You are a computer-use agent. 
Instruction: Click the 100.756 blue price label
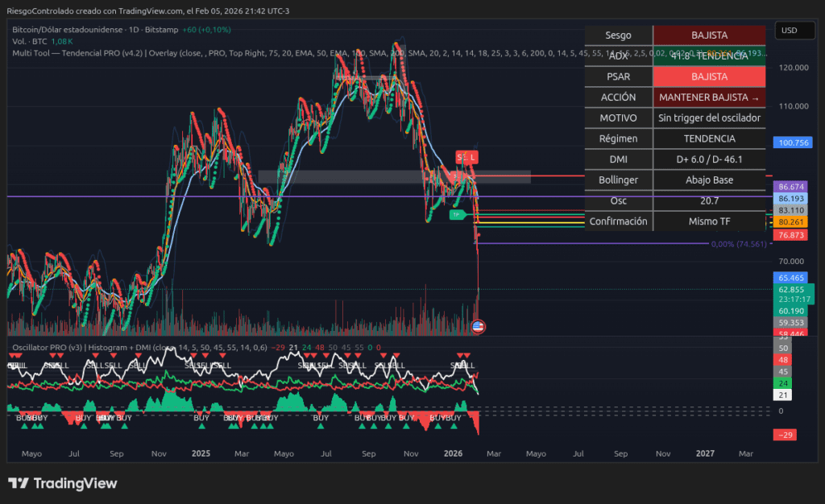(790, 143)
